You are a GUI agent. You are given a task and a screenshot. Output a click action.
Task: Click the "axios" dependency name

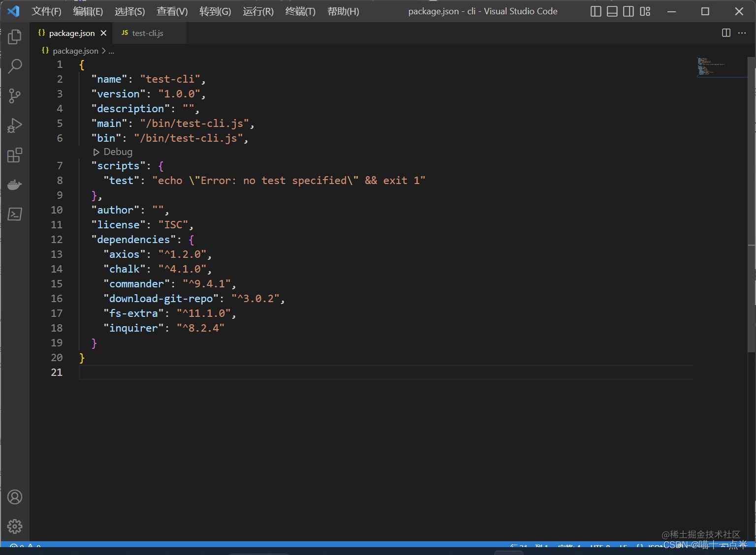click(x=125, y=254)
